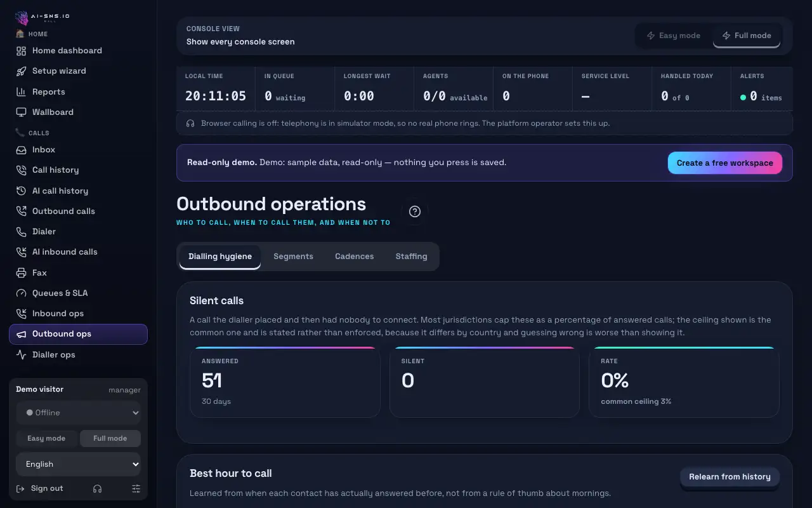Open AI inbound calls icon

[x=21, y=252]
